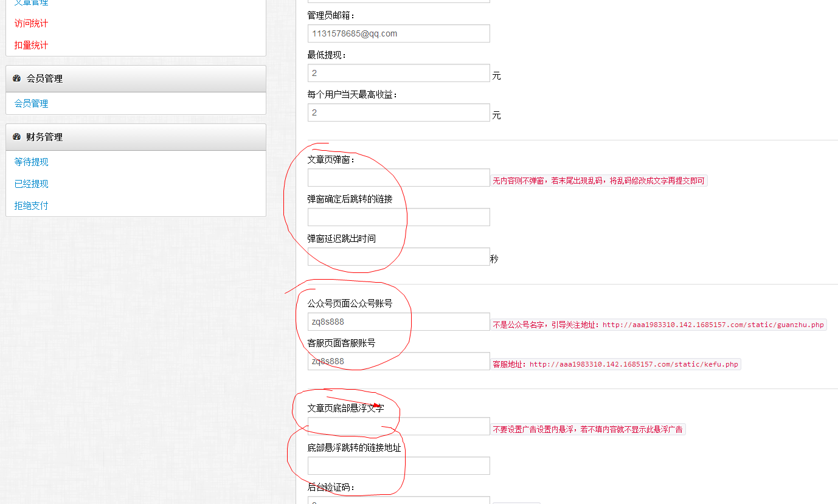Collapse the 会员管理 panel header
Image resolution: width=838 pixels, height=504 pixels.
tap(136, 78)
